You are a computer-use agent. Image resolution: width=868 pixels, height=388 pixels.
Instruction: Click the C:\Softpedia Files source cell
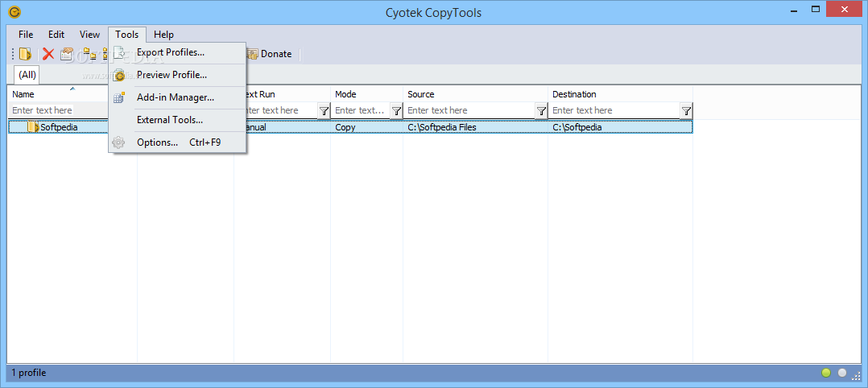[442, 127]
